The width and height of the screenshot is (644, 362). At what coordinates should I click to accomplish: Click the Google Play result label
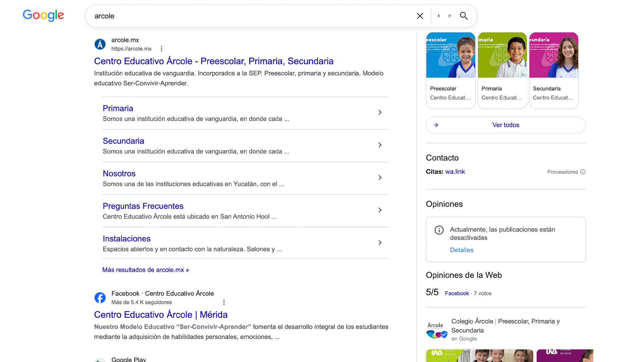tap(129, 359)
